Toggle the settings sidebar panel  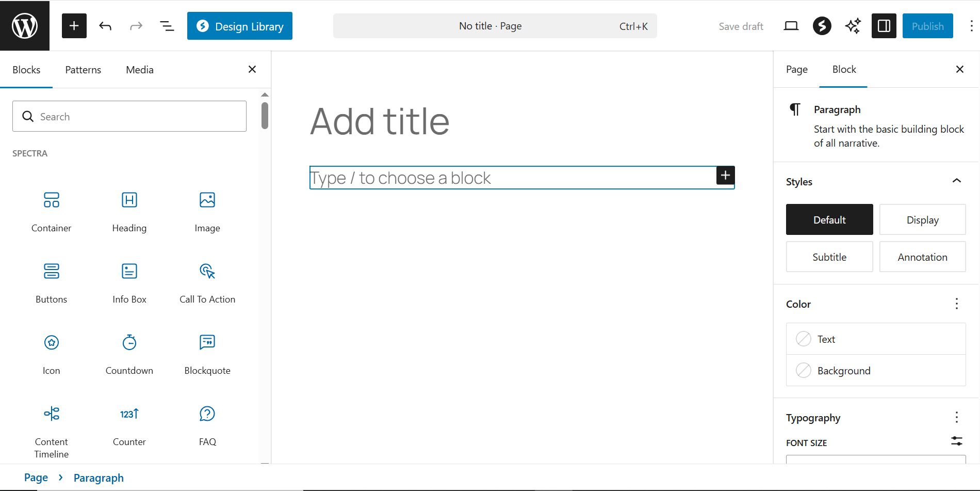pyautogui.click(x=884, y=26)
